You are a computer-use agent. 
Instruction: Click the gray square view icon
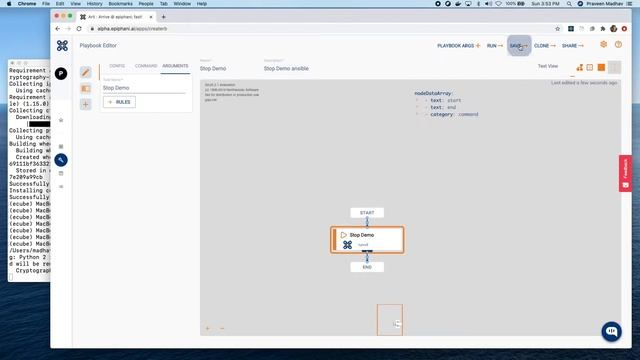pos(614,67)
